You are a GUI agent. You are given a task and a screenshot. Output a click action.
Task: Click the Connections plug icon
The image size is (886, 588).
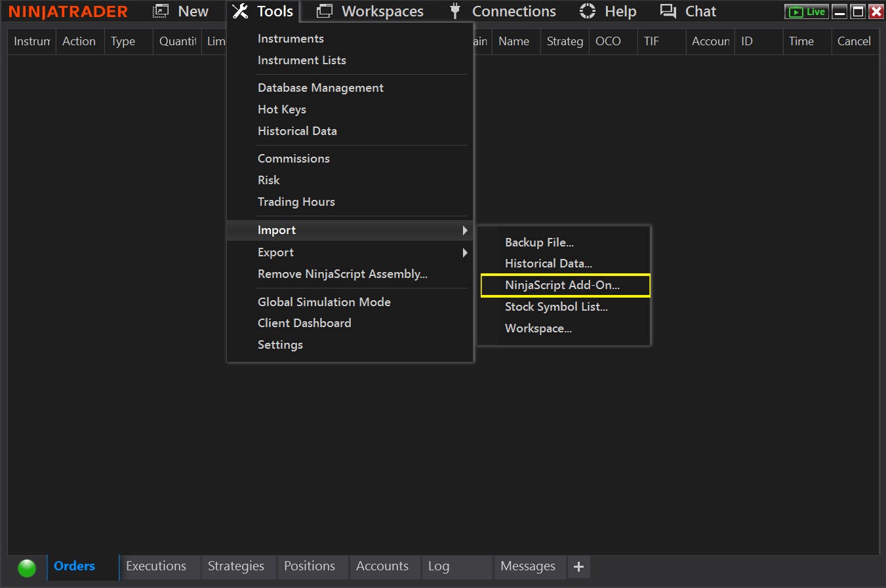(455, 11)
